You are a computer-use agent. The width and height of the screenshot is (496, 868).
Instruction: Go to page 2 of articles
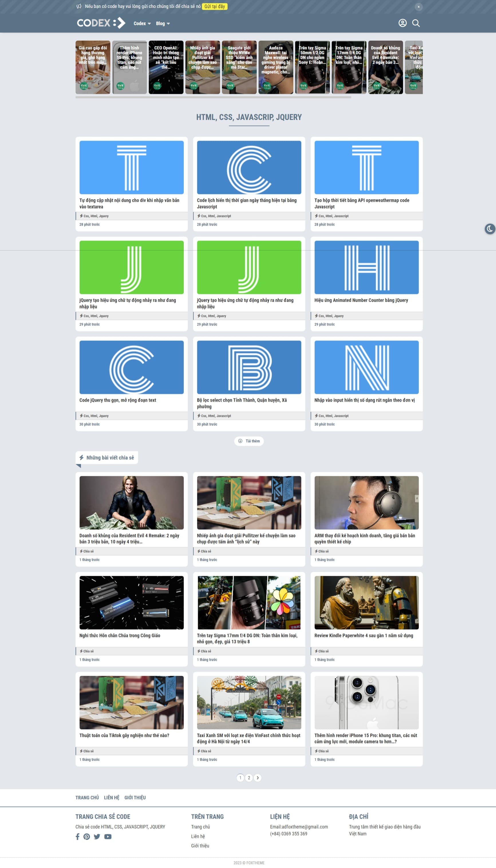(249, 777)
